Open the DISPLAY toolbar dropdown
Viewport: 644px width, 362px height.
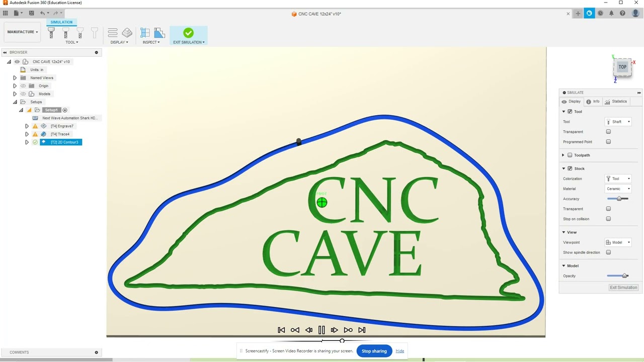(x=119, y=42)
